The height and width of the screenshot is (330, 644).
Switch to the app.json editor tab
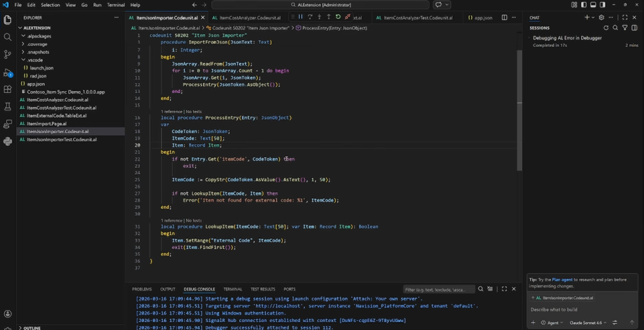(480, 18)
